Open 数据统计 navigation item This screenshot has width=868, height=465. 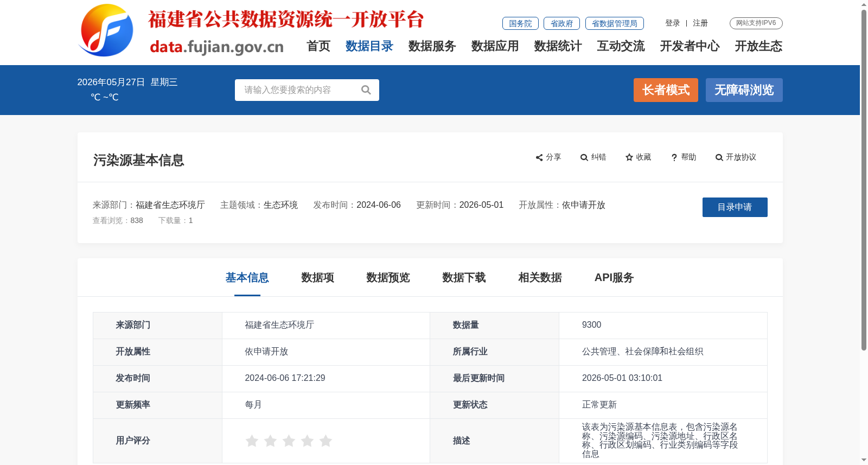[558, 46]
